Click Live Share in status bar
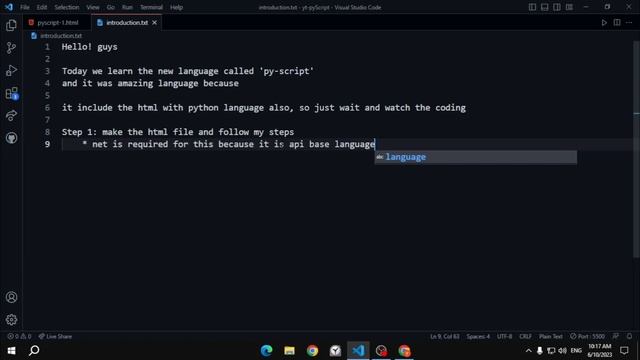The height and width of the screenshot is (360, 640). 55,337
